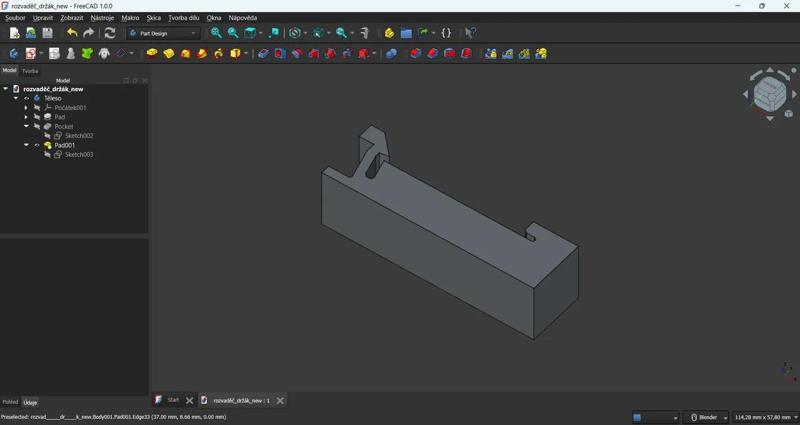
Task: Open a document with the Open icon
Action: [x=31, y=33]
